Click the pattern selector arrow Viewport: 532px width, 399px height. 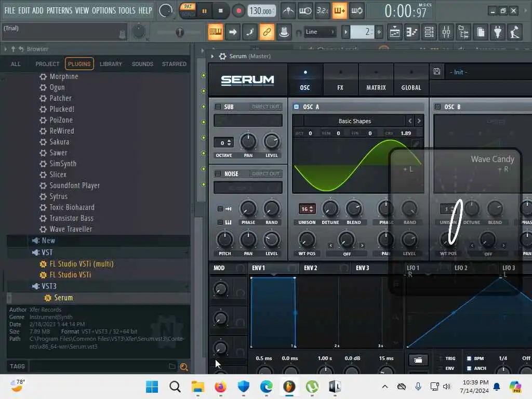[x=345, y=32]
